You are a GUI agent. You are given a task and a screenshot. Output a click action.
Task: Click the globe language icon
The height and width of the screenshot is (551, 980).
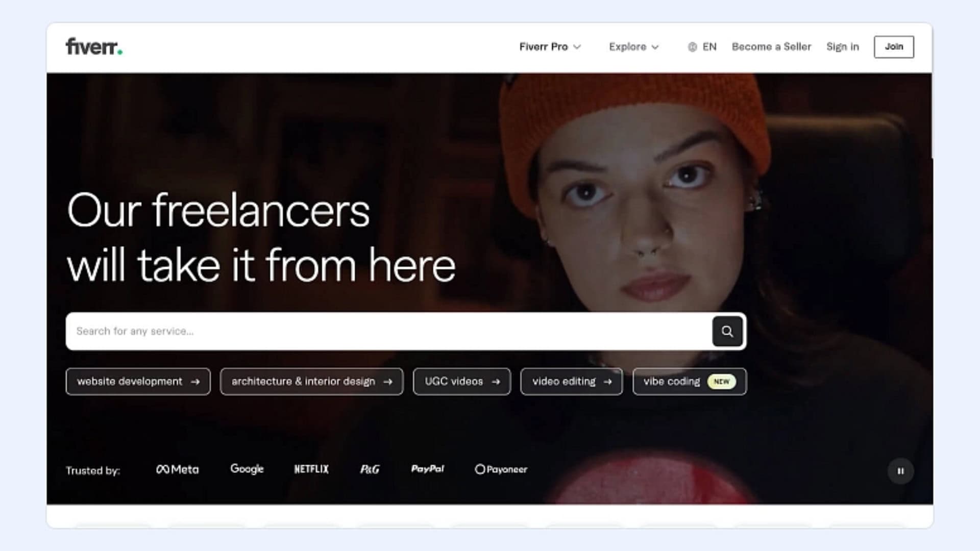692,47
